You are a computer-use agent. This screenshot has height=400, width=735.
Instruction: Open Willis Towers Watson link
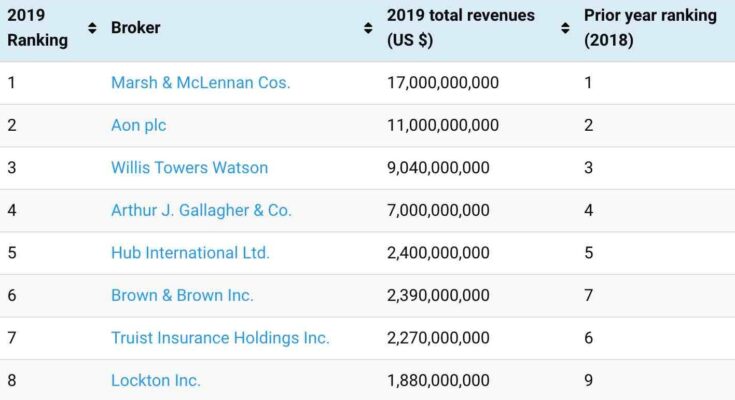189,167
